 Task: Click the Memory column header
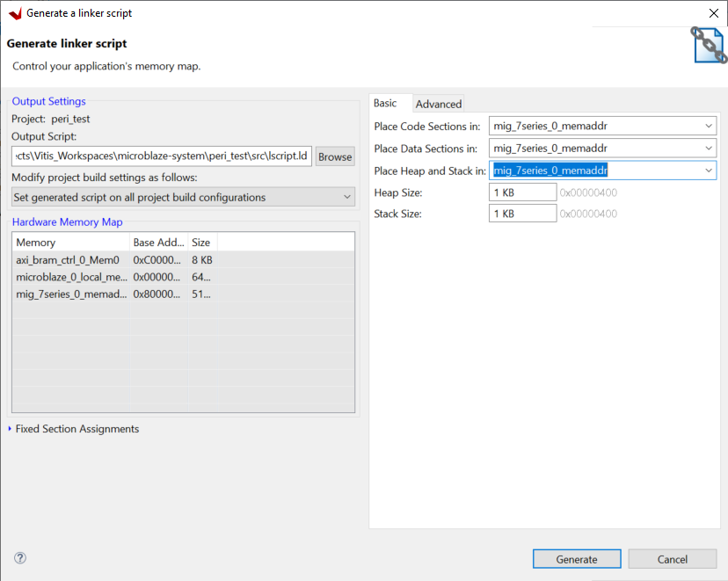[x=71, y=243]
